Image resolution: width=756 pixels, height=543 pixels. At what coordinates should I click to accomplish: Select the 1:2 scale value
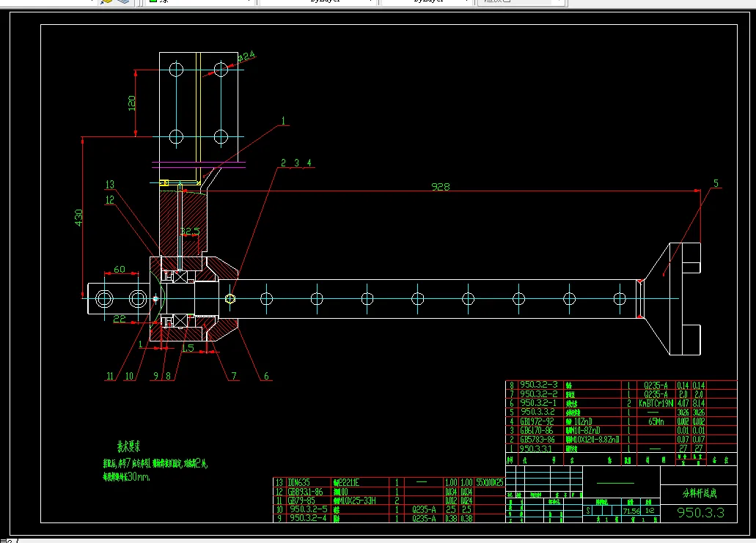pos(650,511)
